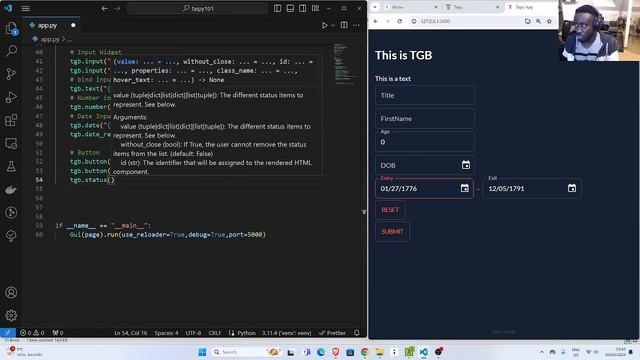Toggle primary side bar visibility
640x360 pixels.
[278, 8]
